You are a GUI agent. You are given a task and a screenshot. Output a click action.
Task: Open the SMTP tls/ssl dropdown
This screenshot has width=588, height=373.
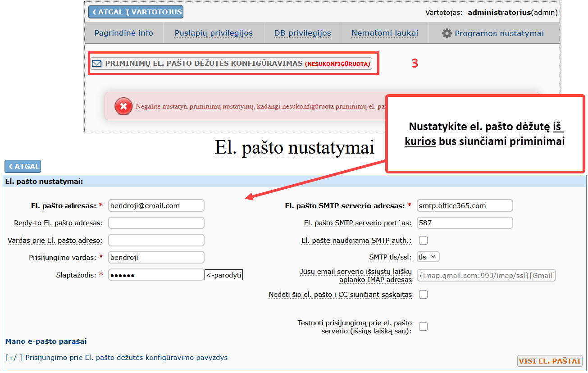[428, 257]
